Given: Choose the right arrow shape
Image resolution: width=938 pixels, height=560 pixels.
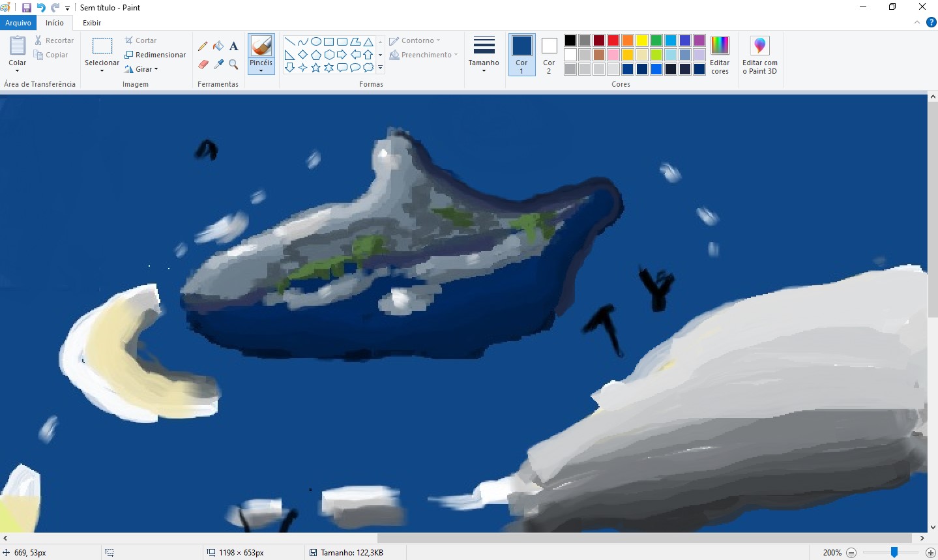Looking at the screenshot, I should click(x=342, y=54).
